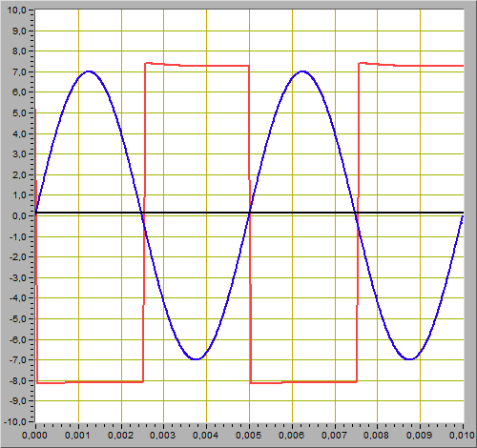Click the y-axis value "4,0"

(x=19, y=133)
